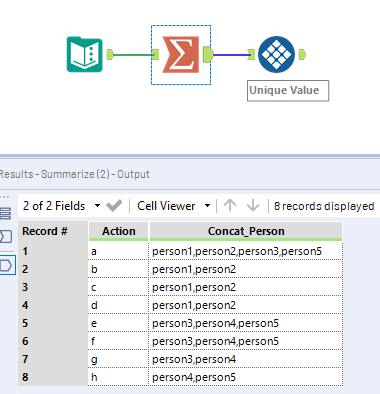The width and height of the screenshot is (380, 394).
Task: Click record number 8 row header
Action: 53,377
